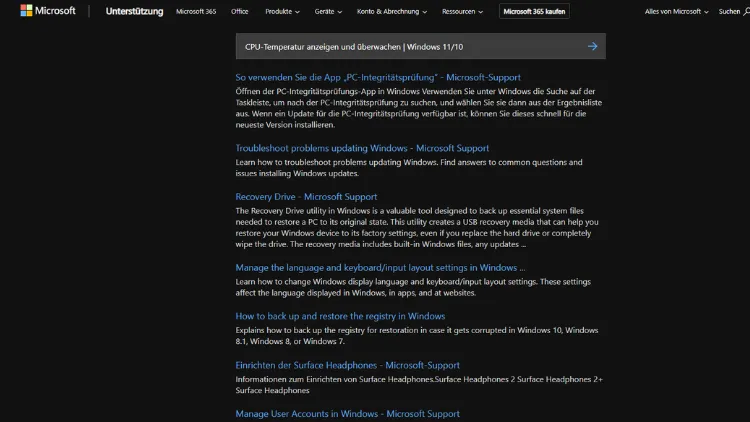This screenshot has width=750, height=422.
Task: Click the 'Öffnen der PC-Integritätsprüfungs-App' description
Action: point(419,108)
